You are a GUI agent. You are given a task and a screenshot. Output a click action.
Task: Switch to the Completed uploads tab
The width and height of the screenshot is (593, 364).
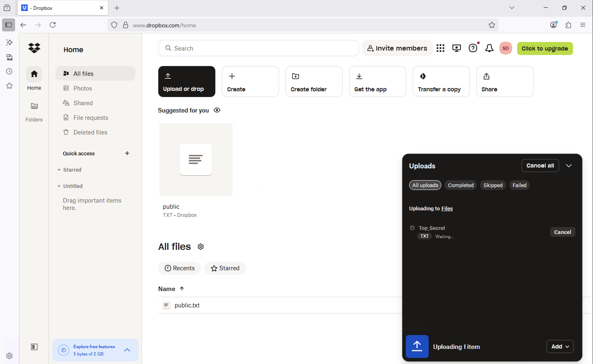tap(460, 185)
